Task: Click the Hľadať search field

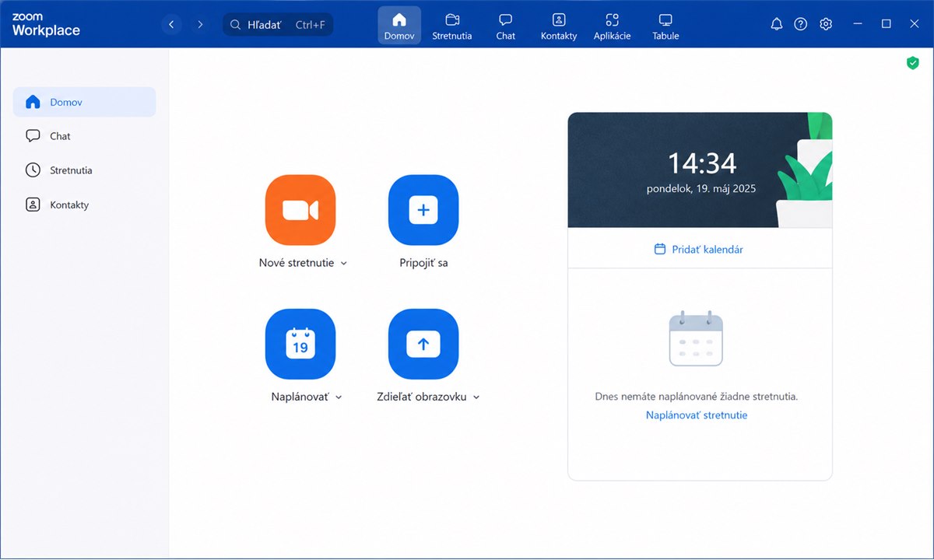Action: (279, 25)
